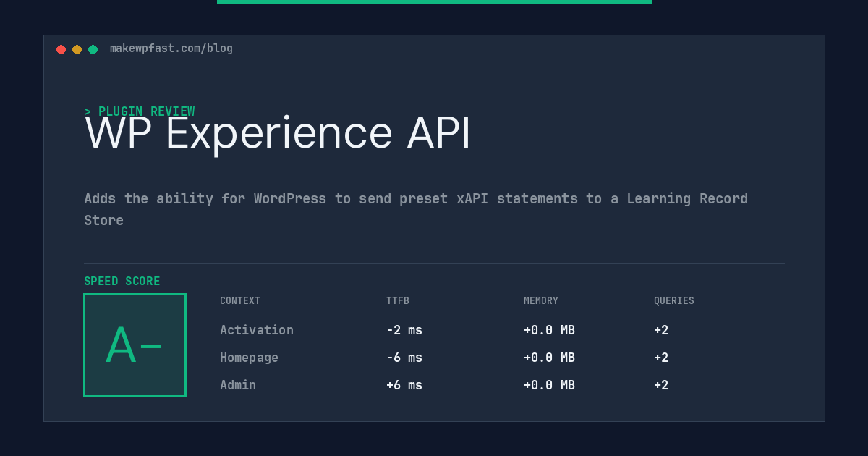Select the Activation row label
The image size is (868, 456).
[257, 330]
